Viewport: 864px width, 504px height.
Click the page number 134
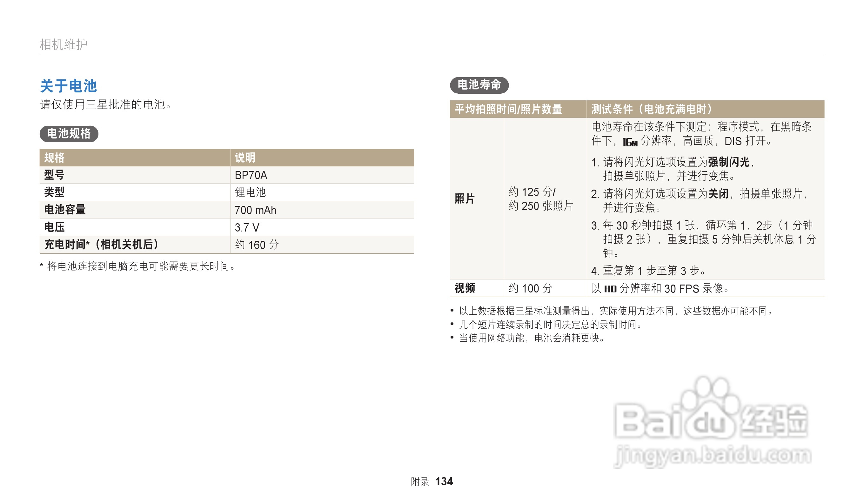[444, 481]
